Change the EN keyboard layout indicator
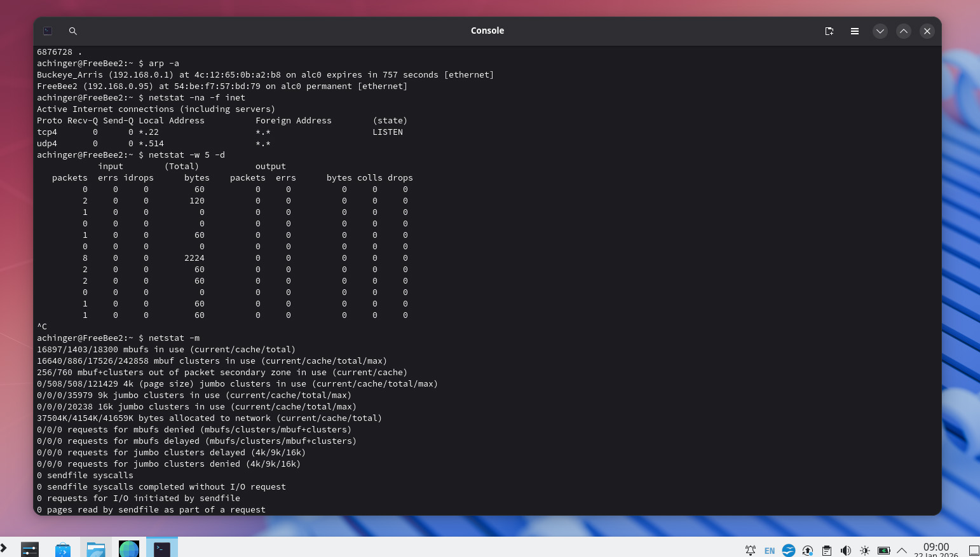This screenshot has width=980, height=557. pos(770,551)
